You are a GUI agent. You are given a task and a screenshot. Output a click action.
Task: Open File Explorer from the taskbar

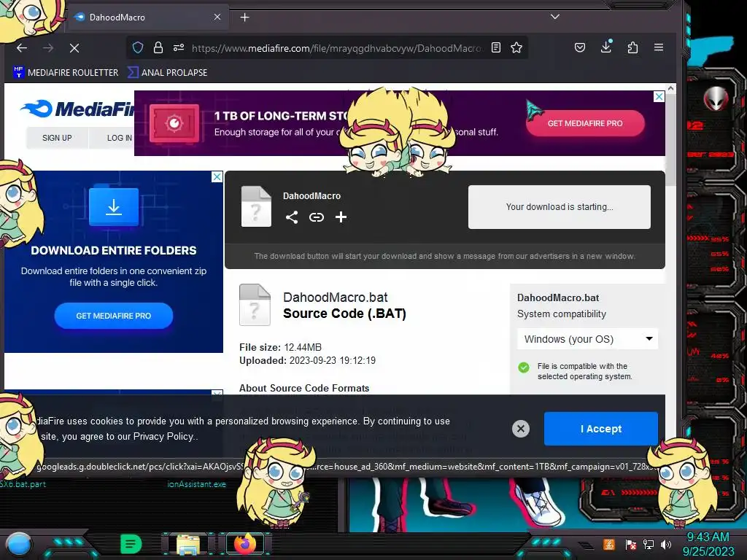coord(188,544)
